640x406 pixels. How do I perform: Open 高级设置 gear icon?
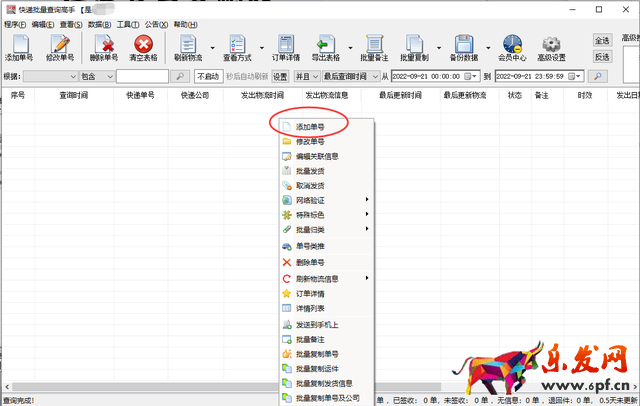(x=551, y=46)
